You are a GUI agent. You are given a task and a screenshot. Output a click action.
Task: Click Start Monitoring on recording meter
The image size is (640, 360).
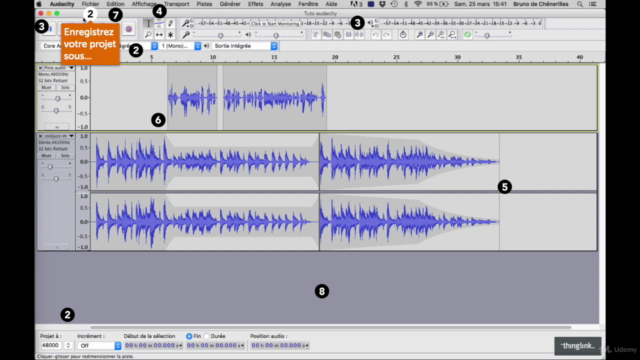click(275, 24)
